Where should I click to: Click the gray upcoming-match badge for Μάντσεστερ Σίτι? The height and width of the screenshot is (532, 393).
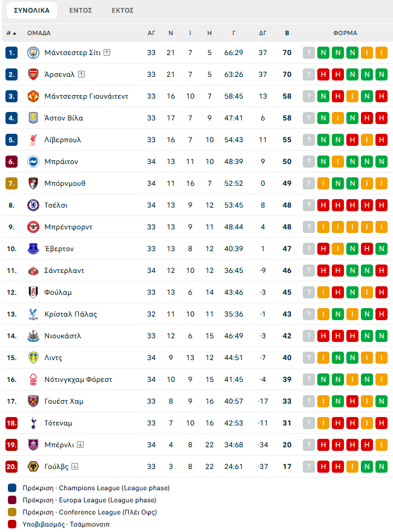click(x=309, y=53)
